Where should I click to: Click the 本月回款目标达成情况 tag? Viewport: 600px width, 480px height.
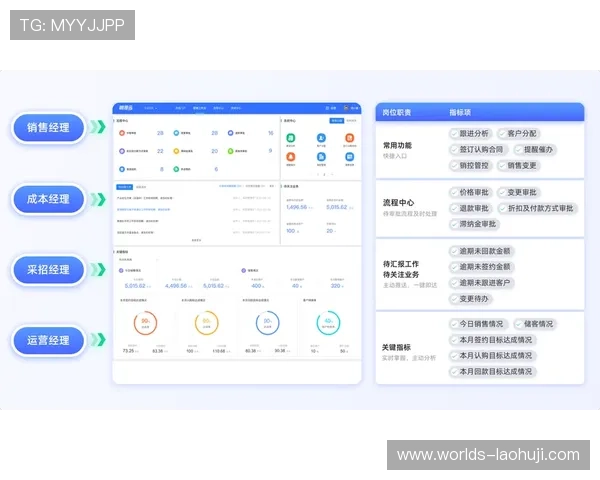click(x=492, y=372)
